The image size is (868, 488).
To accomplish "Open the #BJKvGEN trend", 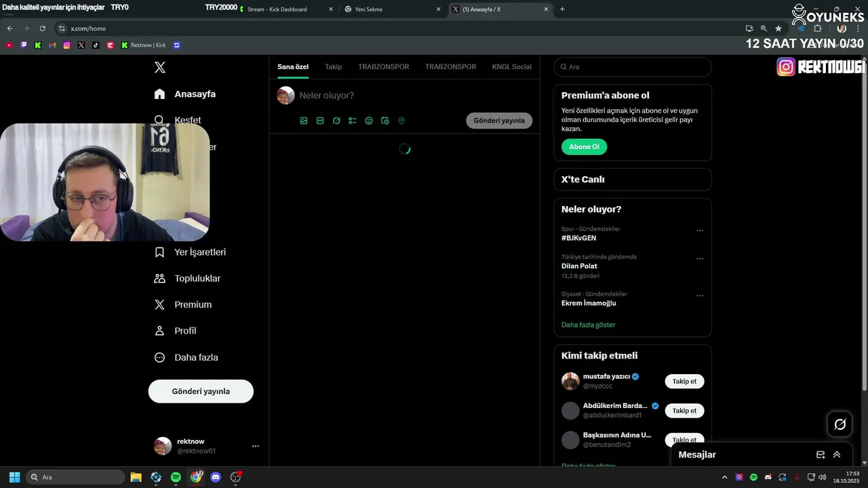I will click(x=579, y=239).
